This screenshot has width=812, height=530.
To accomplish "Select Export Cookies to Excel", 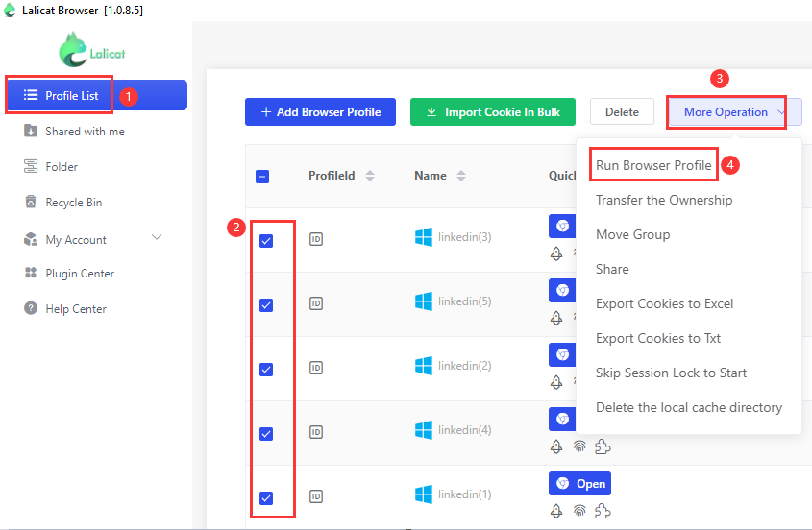I will click(664, 303).
